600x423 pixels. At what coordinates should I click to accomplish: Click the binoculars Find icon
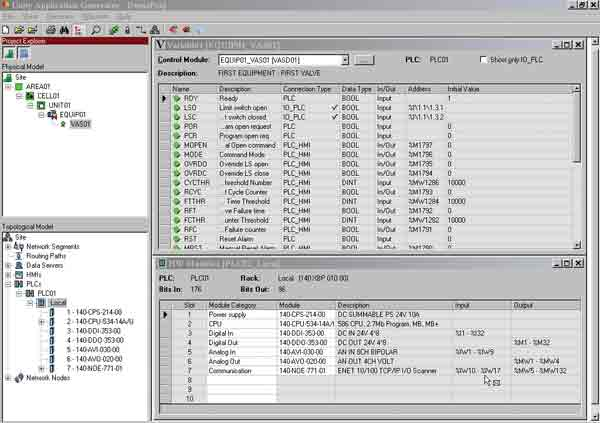[x=63, y=29]
